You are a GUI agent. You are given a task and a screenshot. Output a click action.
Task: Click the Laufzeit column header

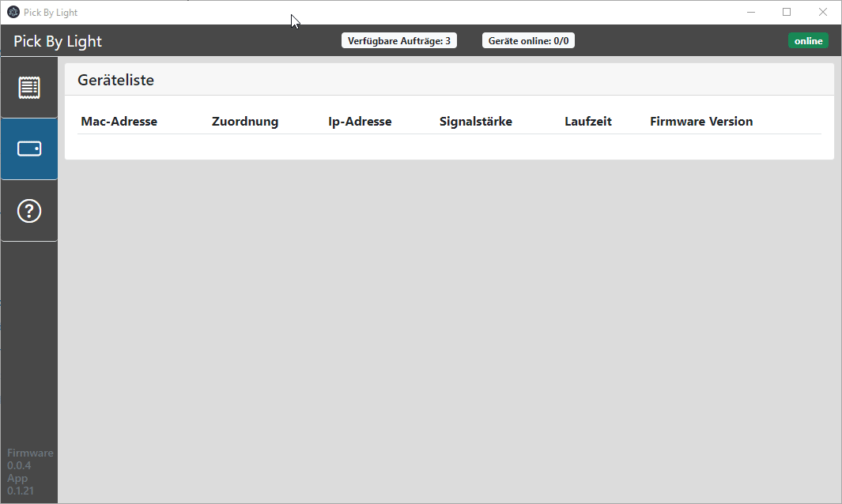pyautogui.click(x=588, y=122)
